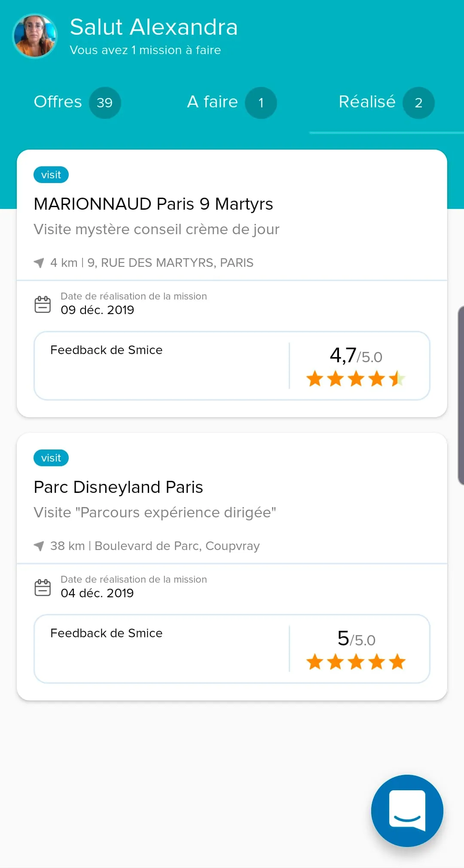Tap the calendar icon beside 09 déc. 2019

coord(43,304)
